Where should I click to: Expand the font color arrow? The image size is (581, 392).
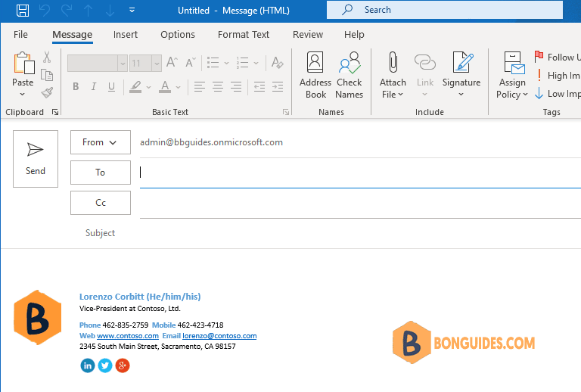point(179,88)
